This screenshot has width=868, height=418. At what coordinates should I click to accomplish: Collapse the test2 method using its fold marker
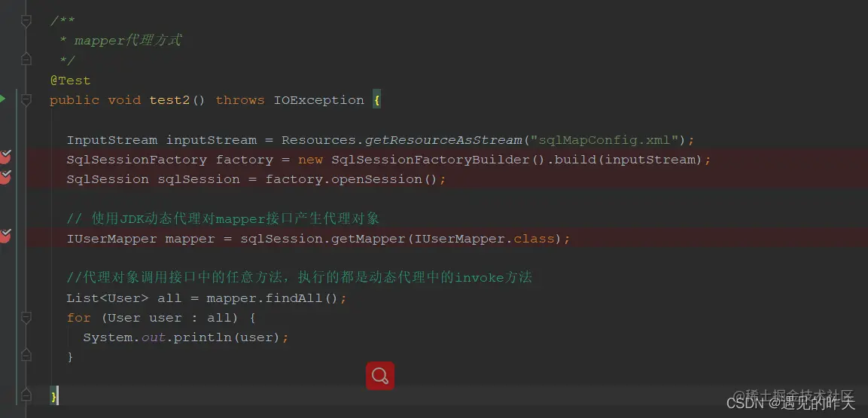tap(26, 100)
